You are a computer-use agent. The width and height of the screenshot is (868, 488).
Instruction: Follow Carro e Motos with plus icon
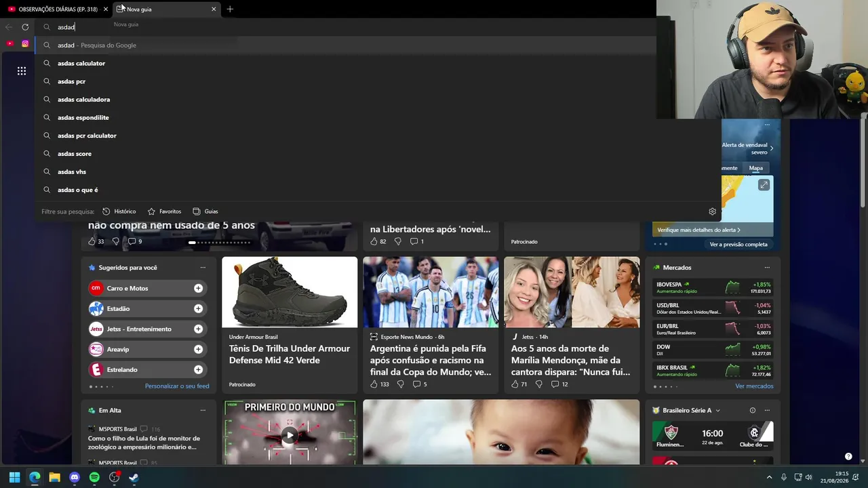(x=198, y=288)
